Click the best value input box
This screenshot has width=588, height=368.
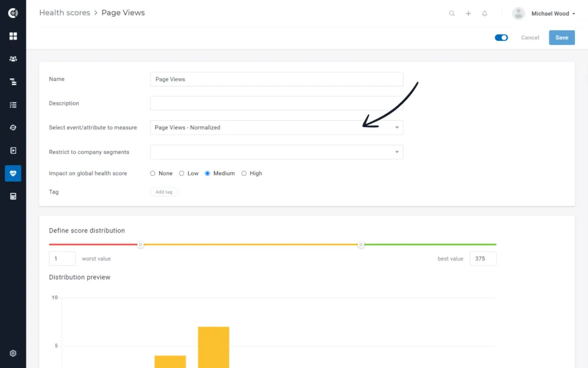pyautogui.click(x=483, y=259)
